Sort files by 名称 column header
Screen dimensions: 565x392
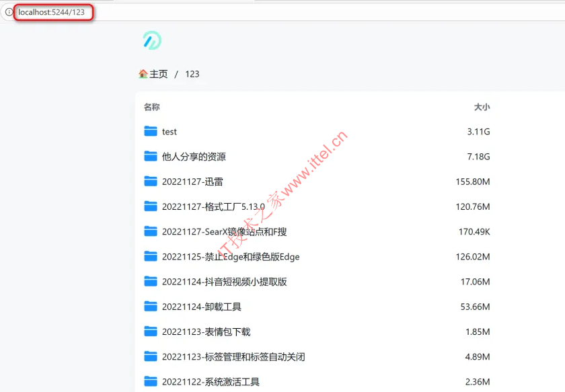click(x=151, y=107)
